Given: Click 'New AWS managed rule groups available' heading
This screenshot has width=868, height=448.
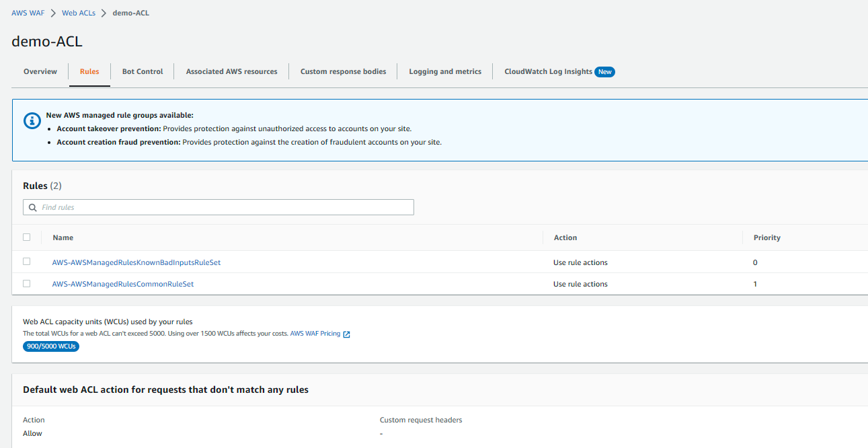Looking at the screenshot, I should [120, 115].
